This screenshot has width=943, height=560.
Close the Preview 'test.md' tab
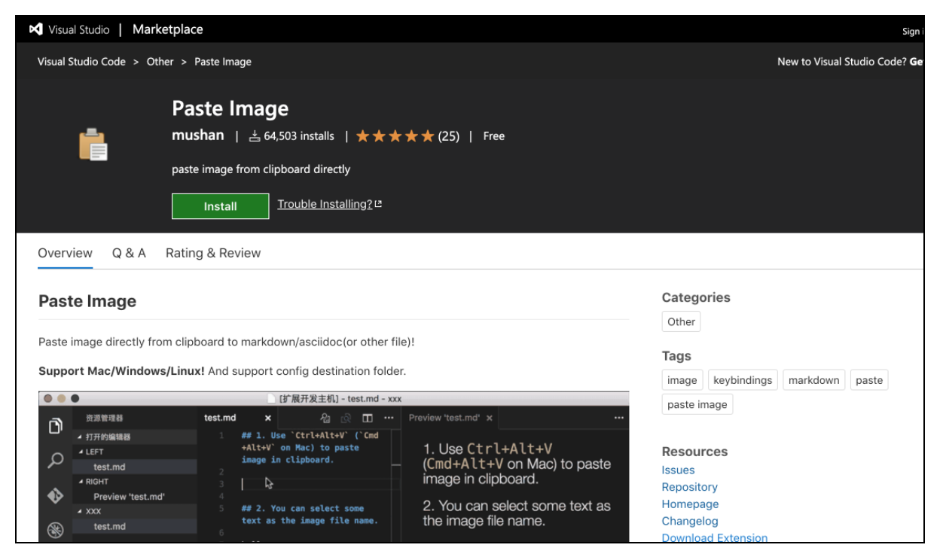[490, 418]
